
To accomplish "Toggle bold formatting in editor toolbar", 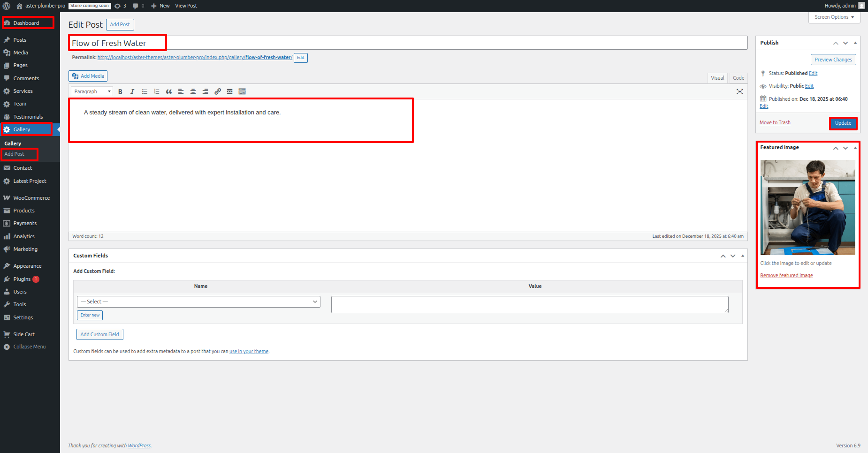I will coord(120,92).
